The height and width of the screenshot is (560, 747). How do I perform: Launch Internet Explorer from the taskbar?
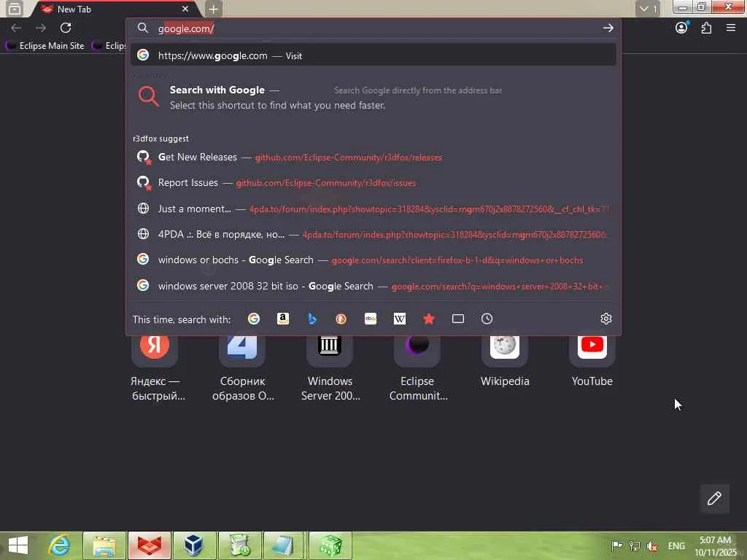[x=60, y=545]
